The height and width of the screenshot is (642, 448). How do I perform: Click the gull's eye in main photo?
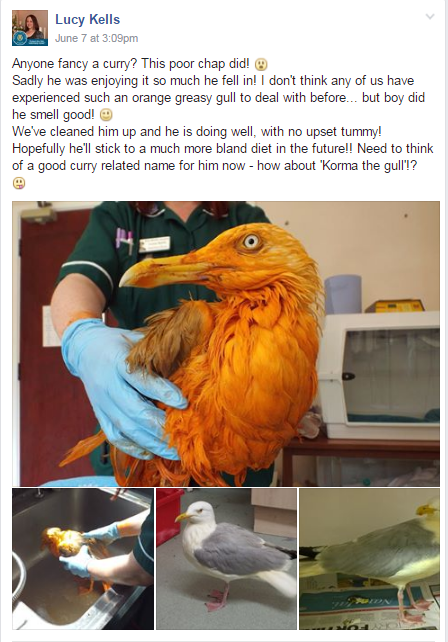click(250, 241)
